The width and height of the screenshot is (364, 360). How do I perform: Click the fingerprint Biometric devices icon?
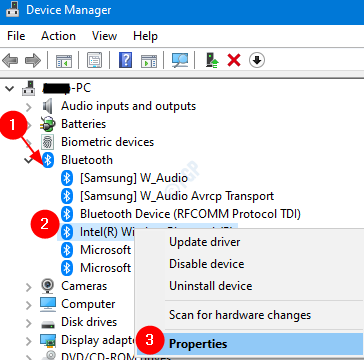[47, 142]
